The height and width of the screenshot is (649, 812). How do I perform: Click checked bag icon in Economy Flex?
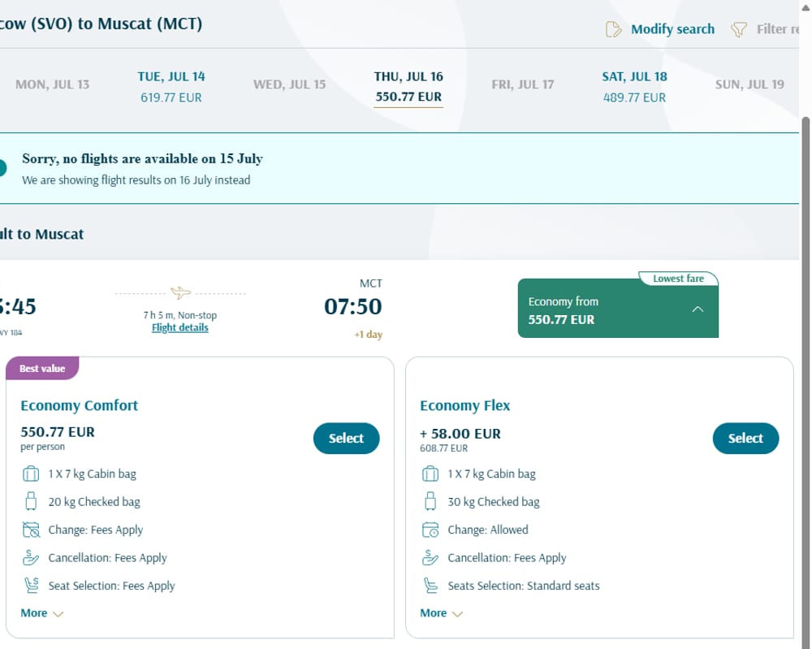[x=430, y=501]
